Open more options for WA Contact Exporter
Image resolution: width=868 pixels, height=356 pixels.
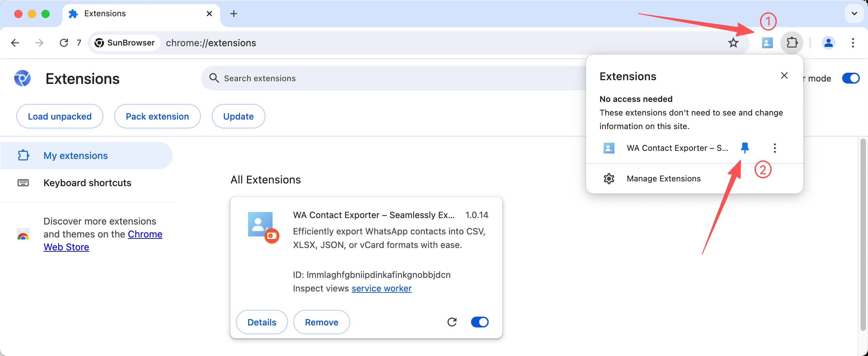click(775, 148)
